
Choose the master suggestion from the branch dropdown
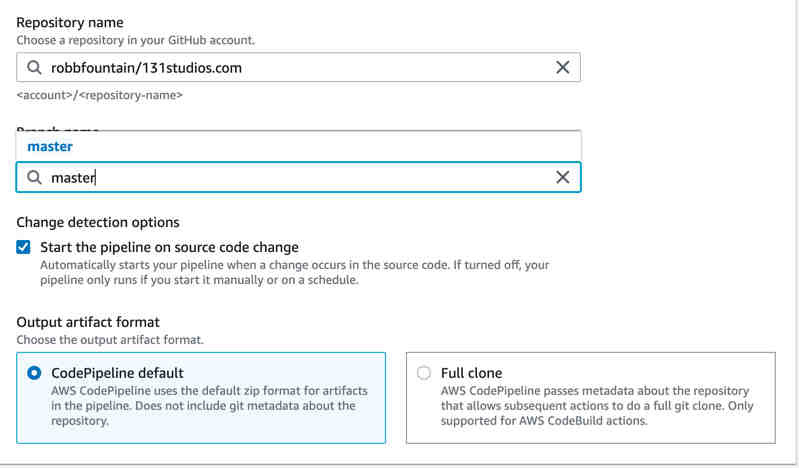[x=50, y=146]
